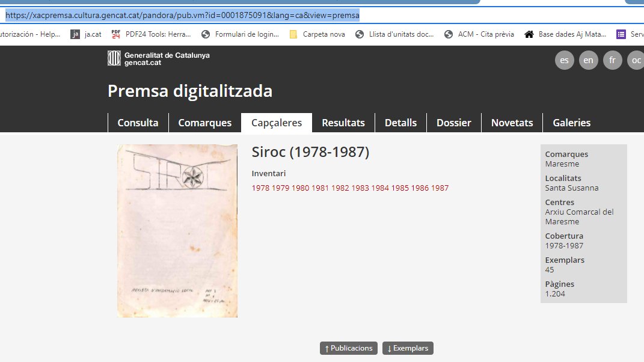644x362 pixels.
Task: Select the Capçaleres tab
Action: (x=277, y=123)
